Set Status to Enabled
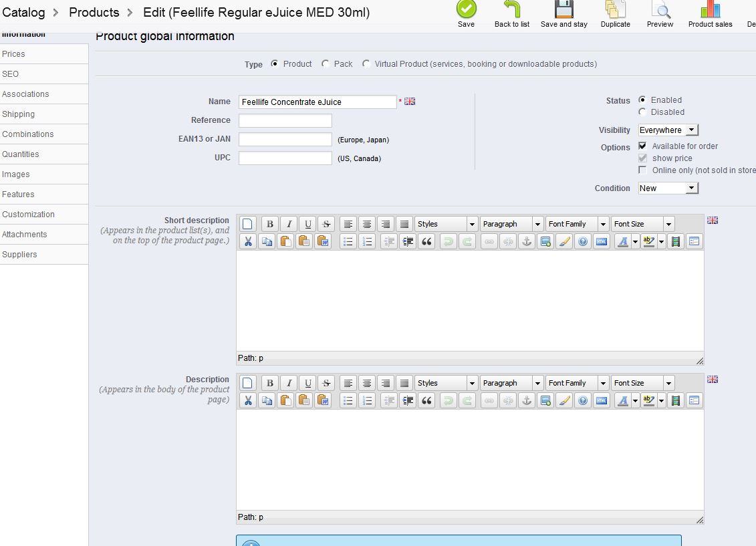 (642, 100)
